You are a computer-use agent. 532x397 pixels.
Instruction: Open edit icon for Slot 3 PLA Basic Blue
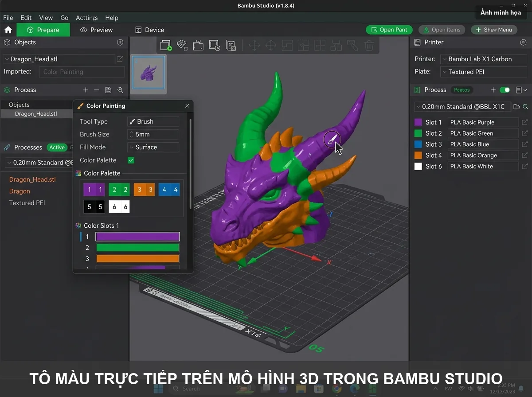525,144
